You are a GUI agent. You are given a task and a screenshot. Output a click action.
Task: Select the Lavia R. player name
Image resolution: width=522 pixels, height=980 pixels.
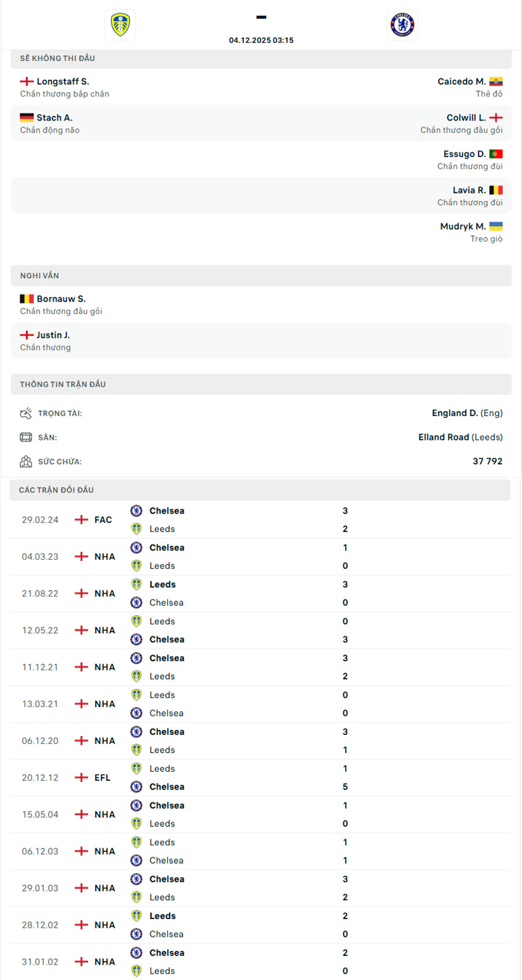(469, 190)
